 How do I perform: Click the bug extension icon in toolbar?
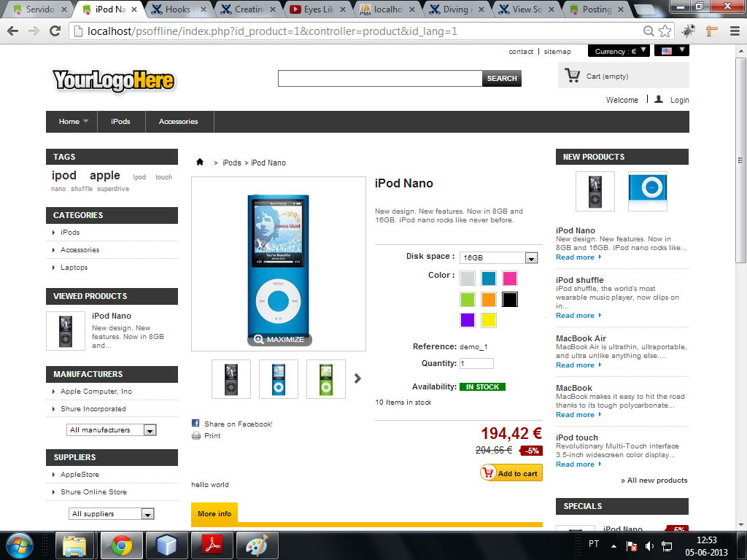(x=689, y=31)
